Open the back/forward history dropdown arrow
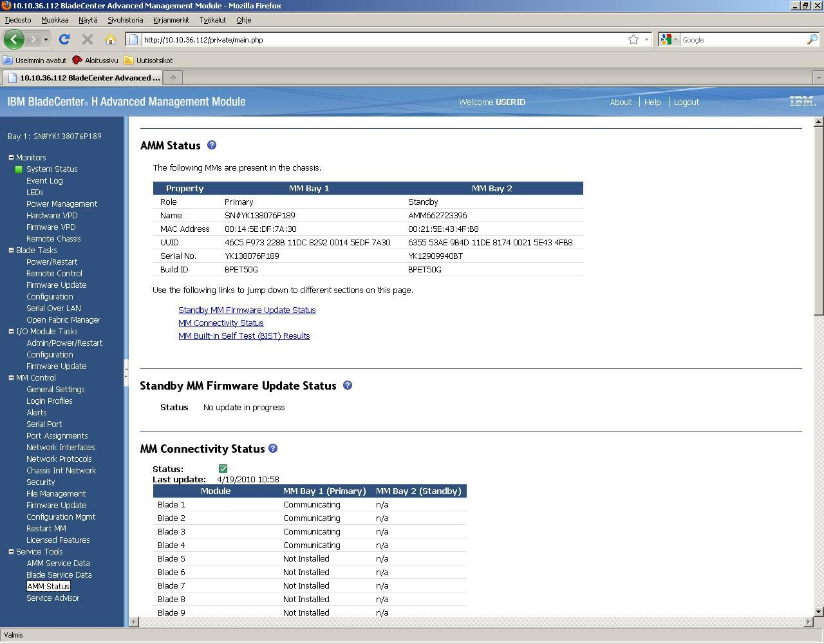The image size is (824, 644). pos(46,39)
